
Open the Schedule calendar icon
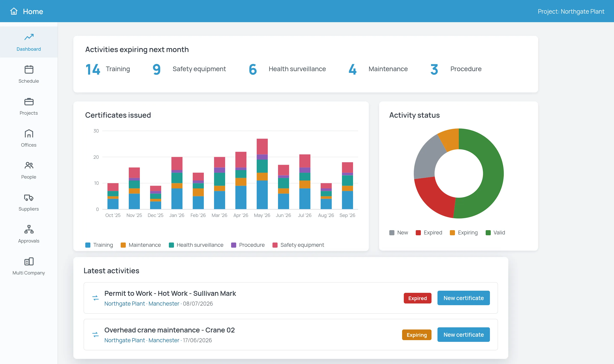29,69
